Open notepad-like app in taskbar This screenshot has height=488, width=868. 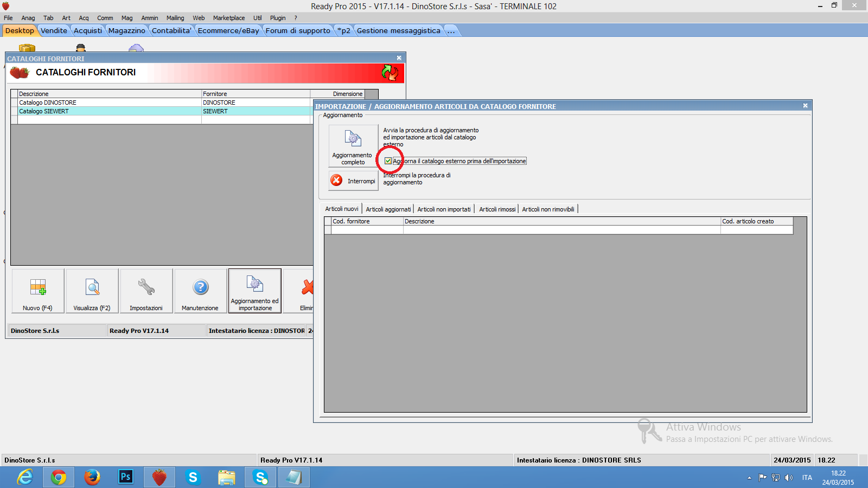coord(294,477)
